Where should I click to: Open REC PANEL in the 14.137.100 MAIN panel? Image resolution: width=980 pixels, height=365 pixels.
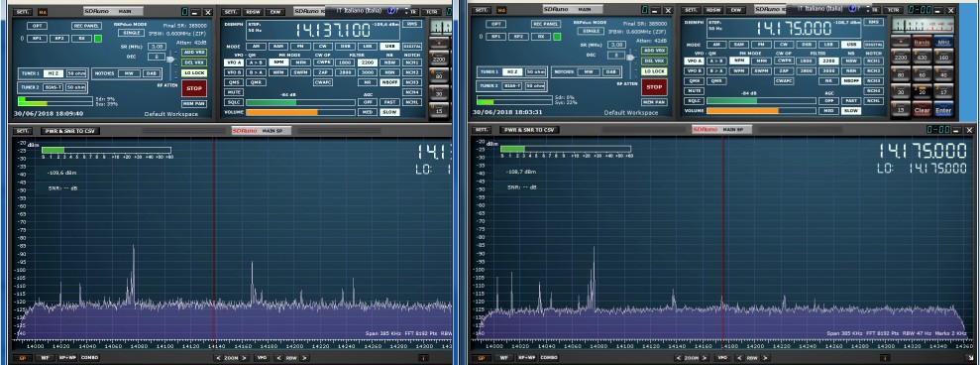coord(86,25)
